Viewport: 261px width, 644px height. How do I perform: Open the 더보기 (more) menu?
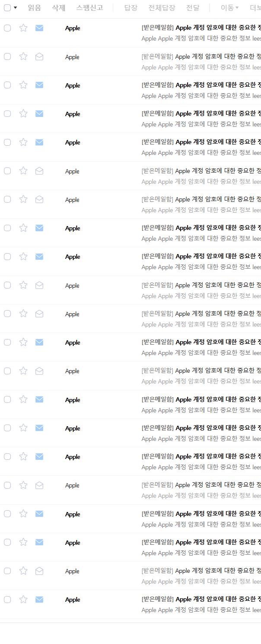pyautogui.click(x=255, y=8)
